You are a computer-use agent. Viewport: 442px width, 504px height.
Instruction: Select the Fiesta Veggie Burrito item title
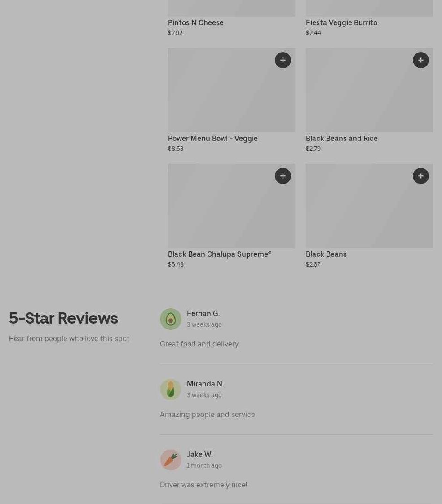(x=342, y=23)
